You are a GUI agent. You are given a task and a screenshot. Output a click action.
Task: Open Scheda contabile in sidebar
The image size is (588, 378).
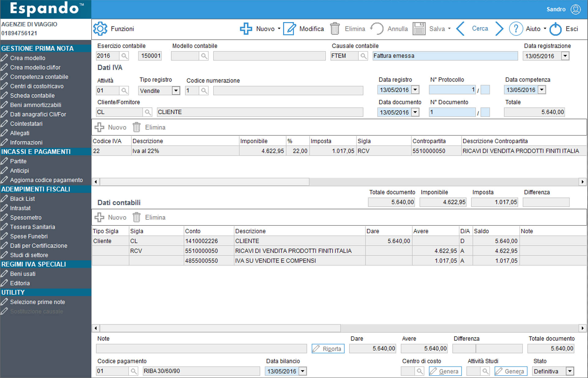point(32,96)
